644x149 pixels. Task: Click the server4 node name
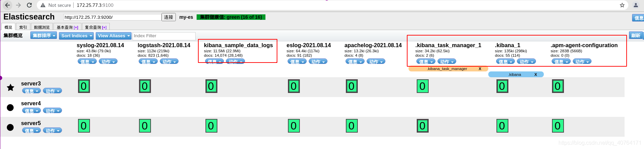pos(31,103)
